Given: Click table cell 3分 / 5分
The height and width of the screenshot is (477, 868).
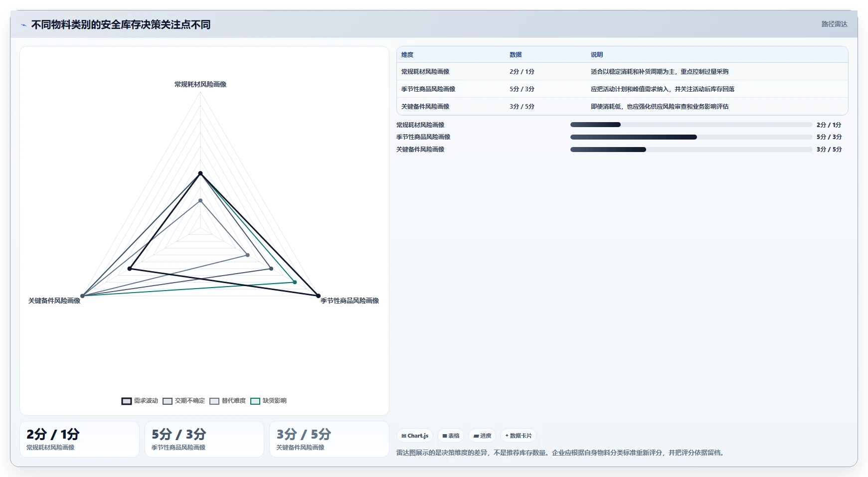Looking at the screenshot, I should click(x=522, y=107).
